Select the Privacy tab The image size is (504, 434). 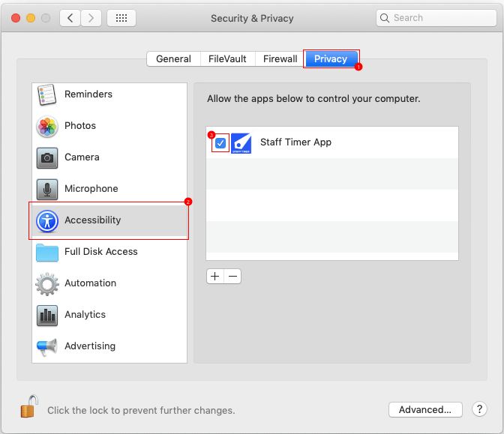(x=331, y=58)
